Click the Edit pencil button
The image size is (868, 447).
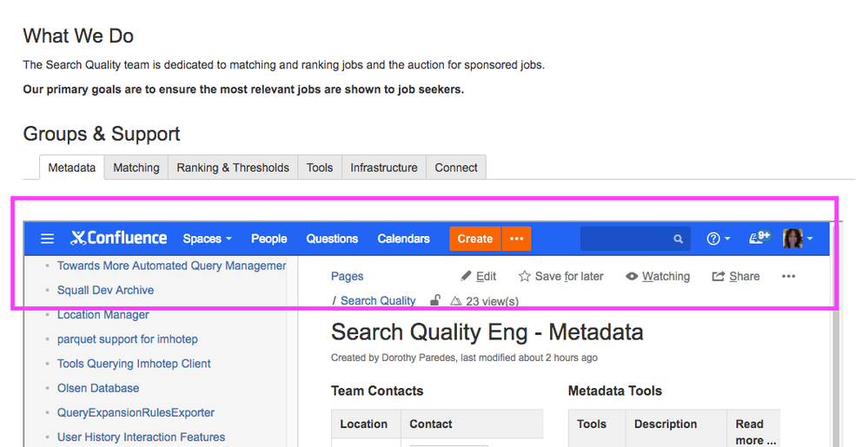tap(478, 276)
